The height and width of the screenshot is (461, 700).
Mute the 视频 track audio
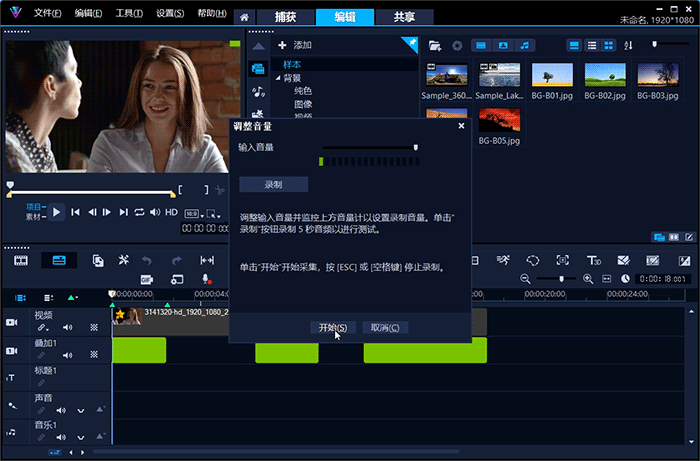[x=67, y=328]
